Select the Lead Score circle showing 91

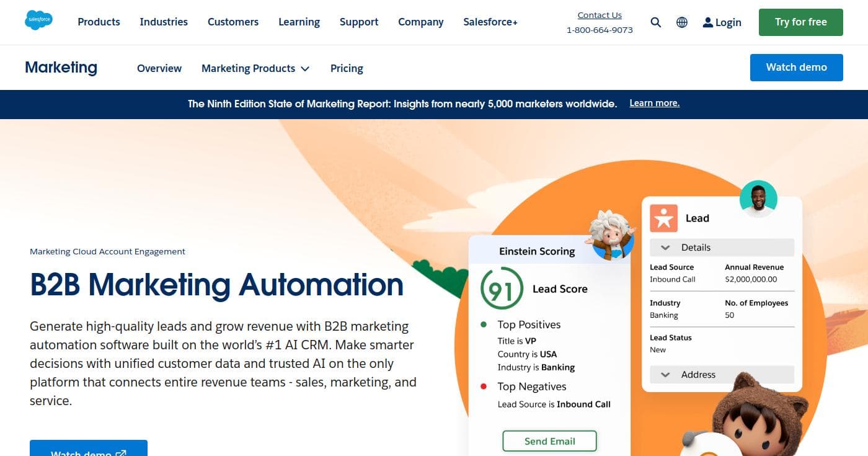(x=502, y=288)
